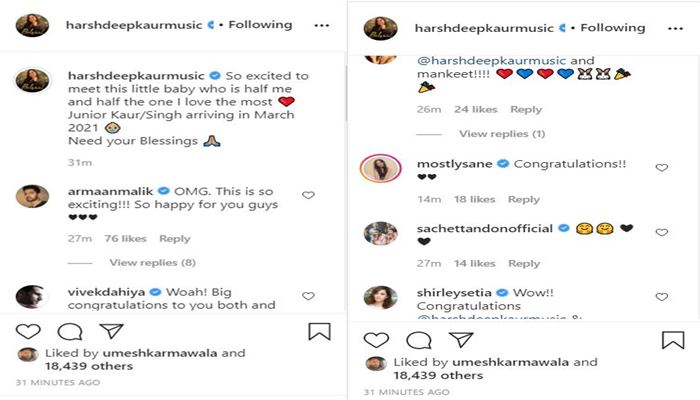The height and width of the screenshot is (400, 700).
Task: Click comment bubble icon in right panel
Action: (416, 340)
